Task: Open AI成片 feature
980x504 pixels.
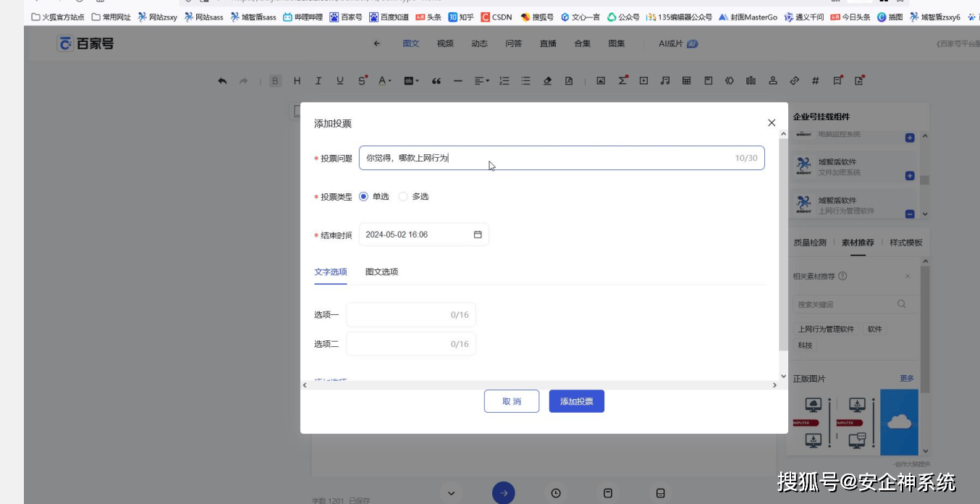Action: pyautogui.click(x=678, y=43)
